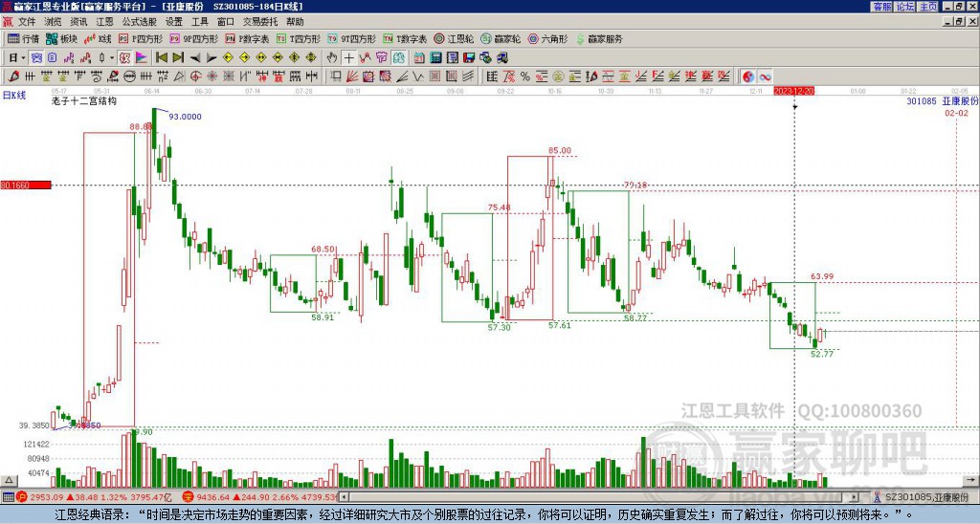Image resolution: width=980 pixels, height=524 pixels.
Task: Expand the 日 period dropdown
Action: [23, 58]
